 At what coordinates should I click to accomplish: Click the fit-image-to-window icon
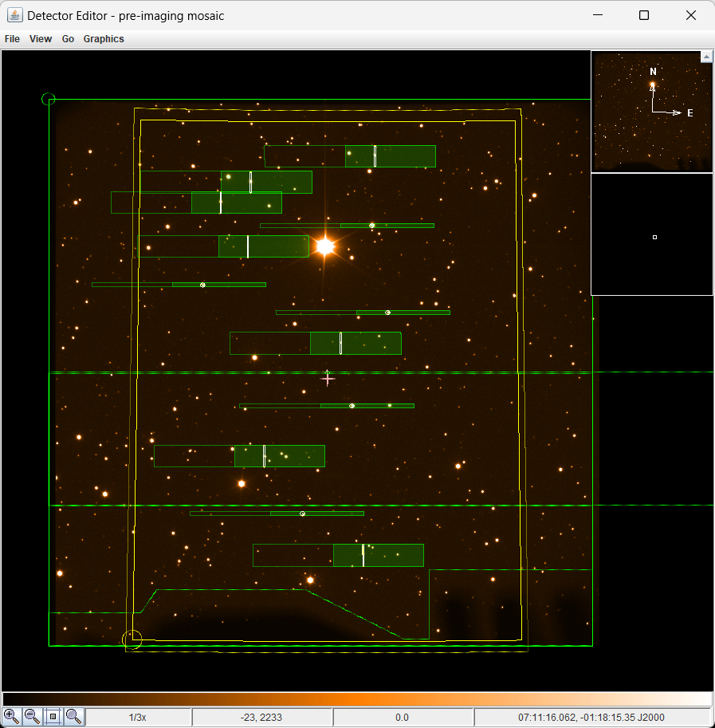pyautogui.click(x=53, y=717)
